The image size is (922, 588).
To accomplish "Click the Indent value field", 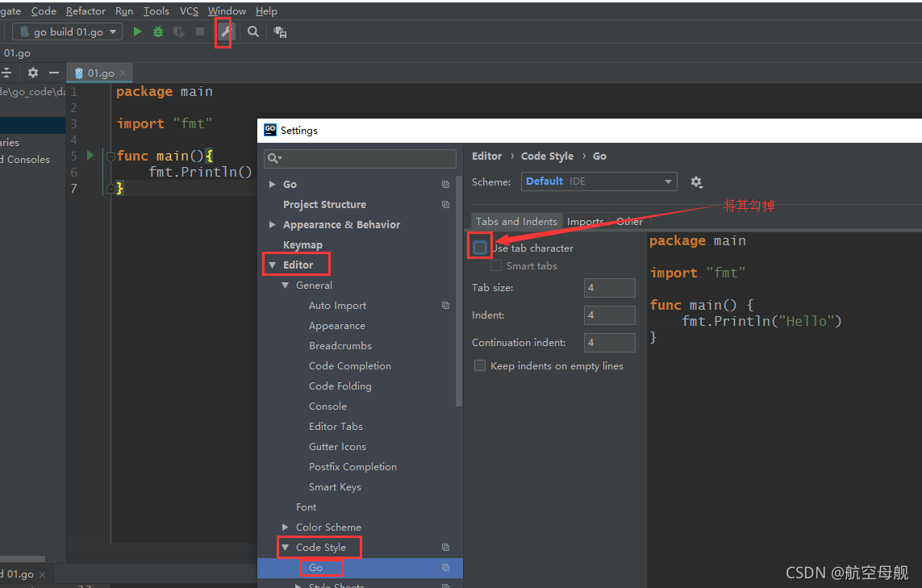I will [x=609, y=315].
